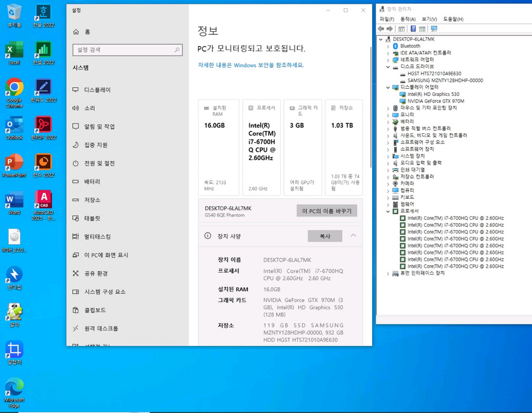Viewport: 532px width, 413px height.
Task: Open the 전원 및 절전 settings page
Action: coord(127,164)
